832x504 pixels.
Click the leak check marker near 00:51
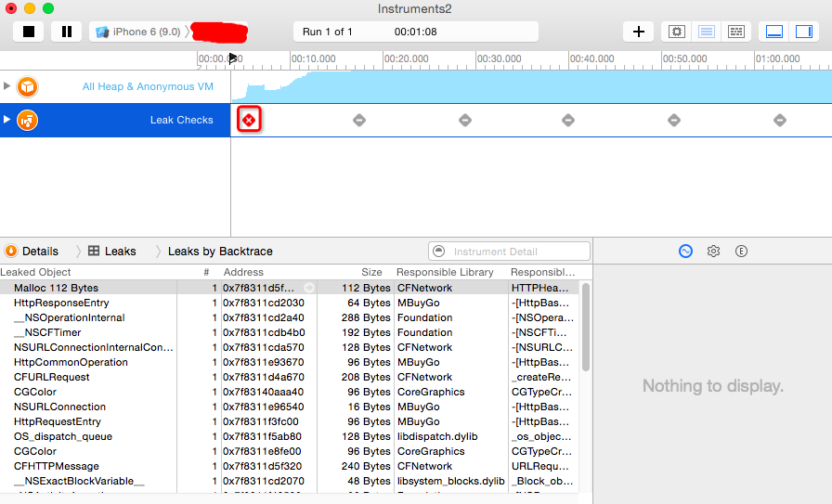click(x=674, y=121)
